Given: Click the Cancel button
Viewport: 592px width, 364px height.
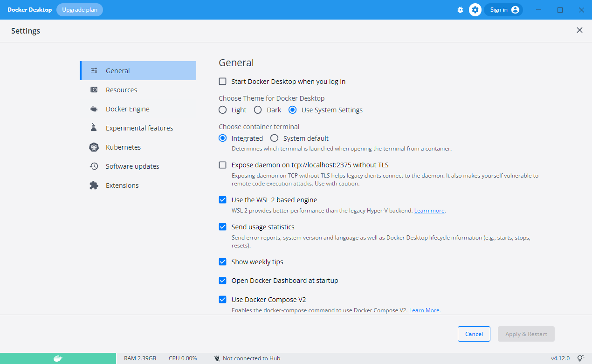Looking at the screenshot, I should [474, 334].
